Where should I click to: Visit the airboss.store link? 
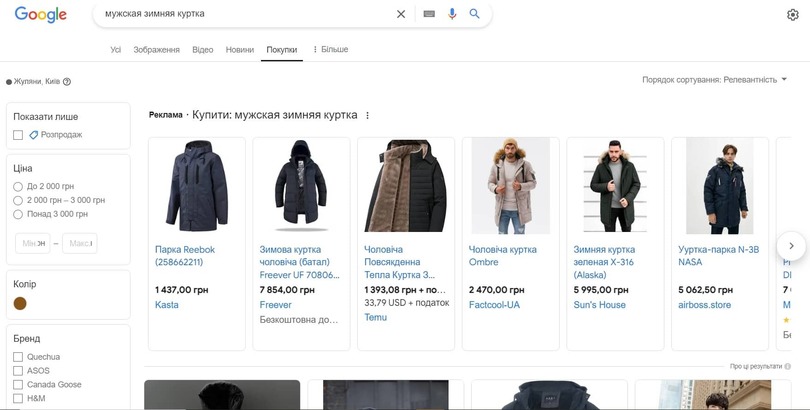(x=705, y=305)
